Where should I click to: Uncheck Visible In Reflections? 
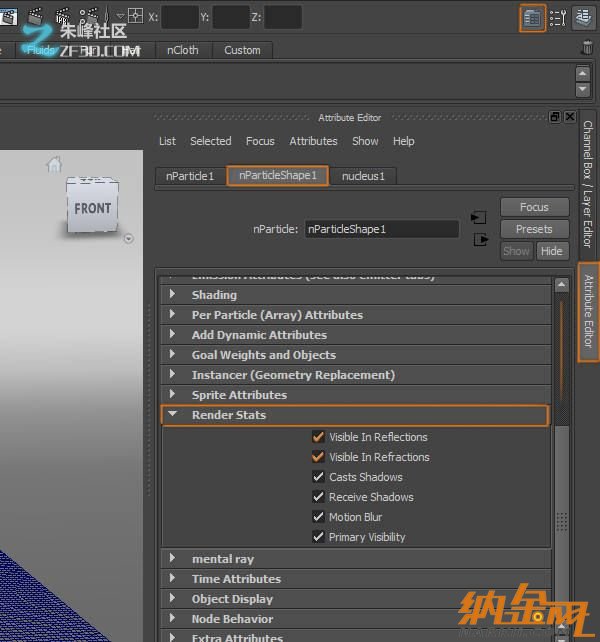[318, 437]
